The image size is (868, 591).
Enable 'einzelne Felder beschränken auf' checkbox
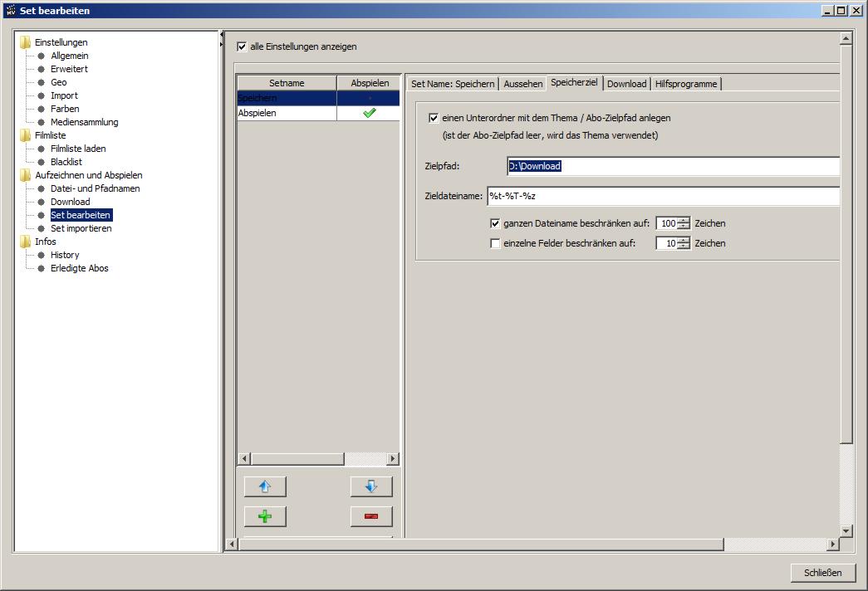click(496, 243)
